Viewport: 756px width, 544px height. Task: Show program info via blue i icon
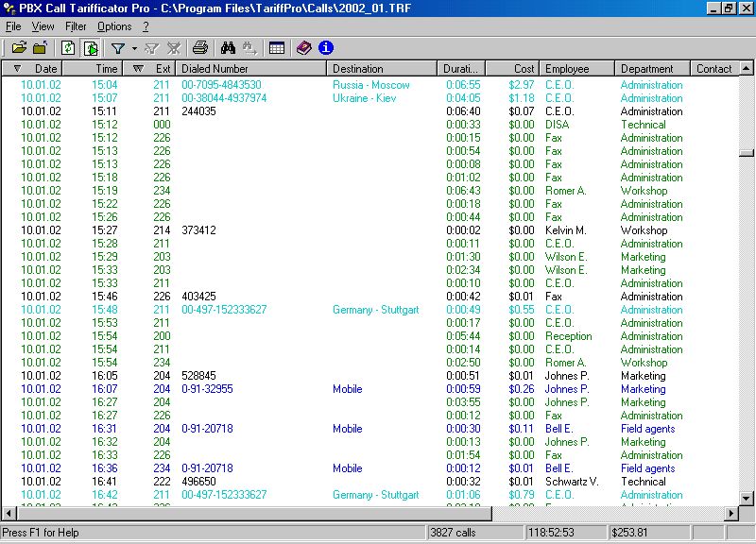coord(326,48)
